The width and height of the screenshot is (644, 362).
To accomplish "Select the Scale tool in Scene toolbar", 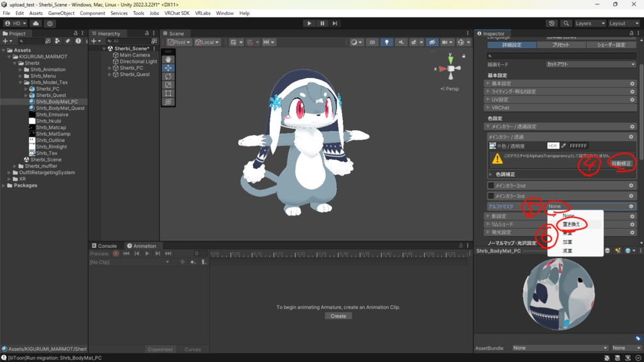I will [x=168, y=85].
